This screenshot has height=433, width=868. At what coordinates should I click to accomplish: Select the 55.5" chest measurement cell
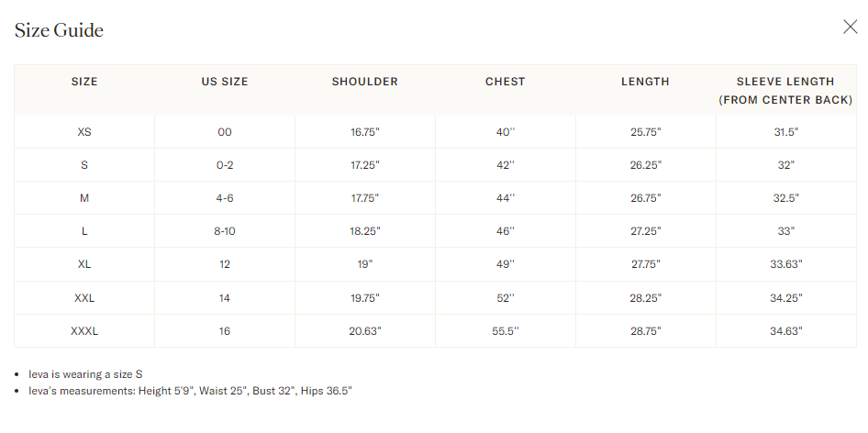tap(506, 331)
